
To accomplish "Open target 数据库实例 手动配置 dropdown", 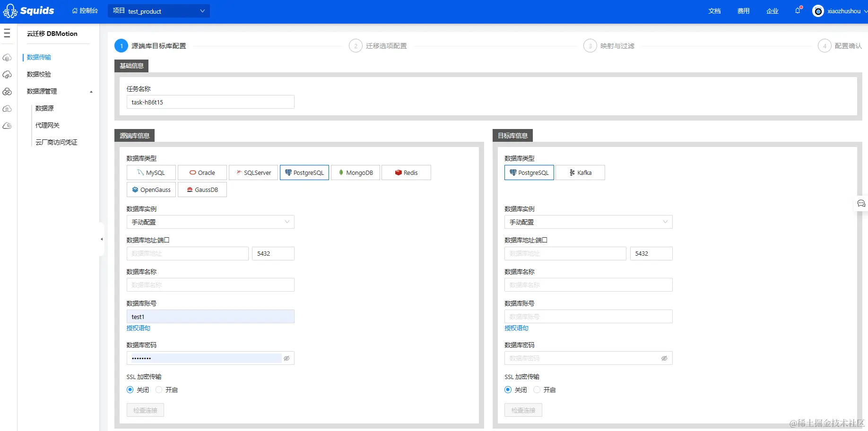I will pos(589,222).
